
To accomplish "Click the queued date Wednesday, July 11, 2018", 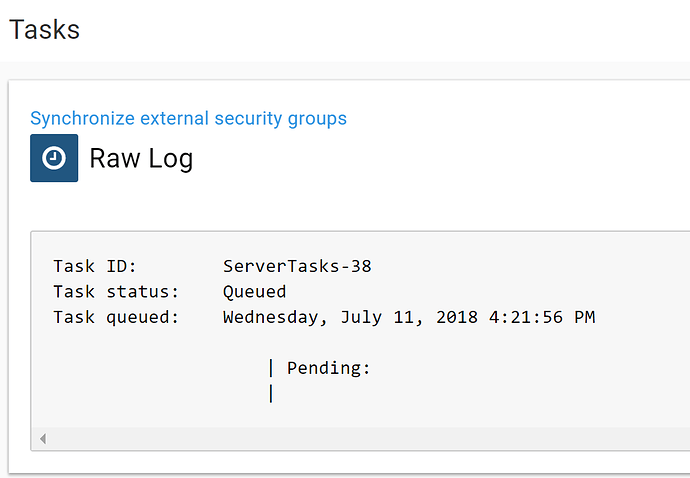I will point(350,317).
